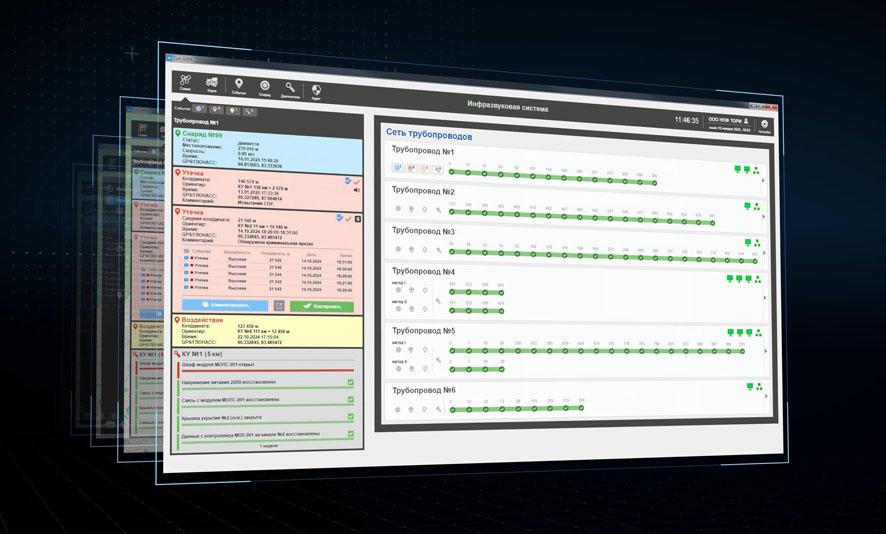Toggle checkbox for Крышка укрытия №2 закрыта
886x534 pixels.
(x=350, y=417)
